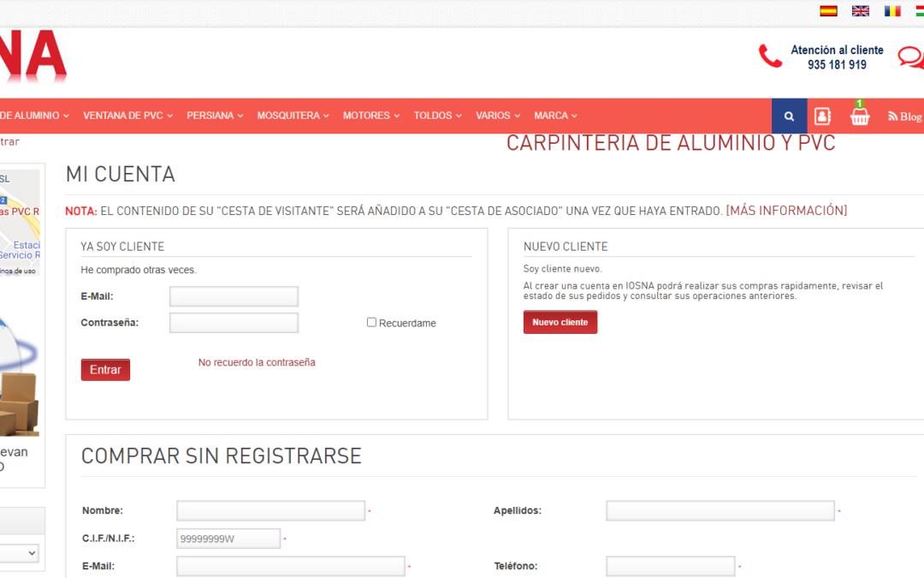Click the NUEVO CLIENTE heading
The image size is (924, 578).
[566, 247]
